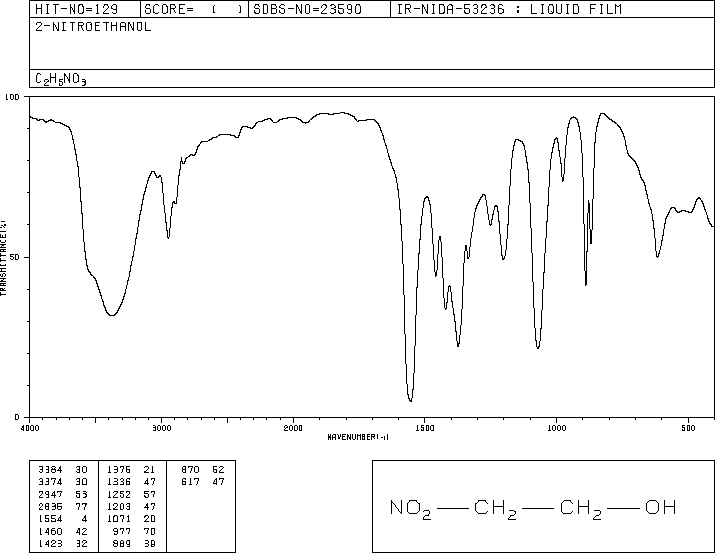Click the CH2 group bonded to NO2
The image size is (715, 553).
click(495, 509)
